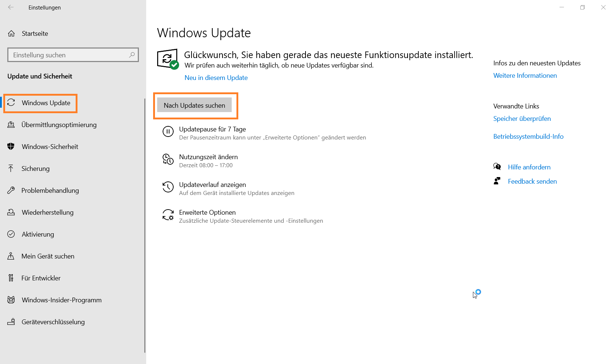Click the Updateverlauf history icon
The height and width of the screenshot is (364, 614).
(x=168, y=187)
